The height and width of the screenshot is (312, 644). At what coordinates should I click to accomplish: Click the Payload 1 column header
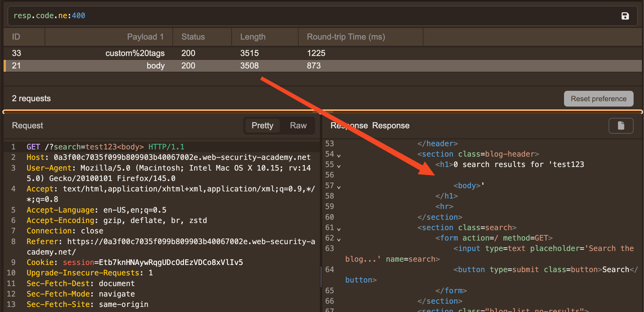point(145,37)
